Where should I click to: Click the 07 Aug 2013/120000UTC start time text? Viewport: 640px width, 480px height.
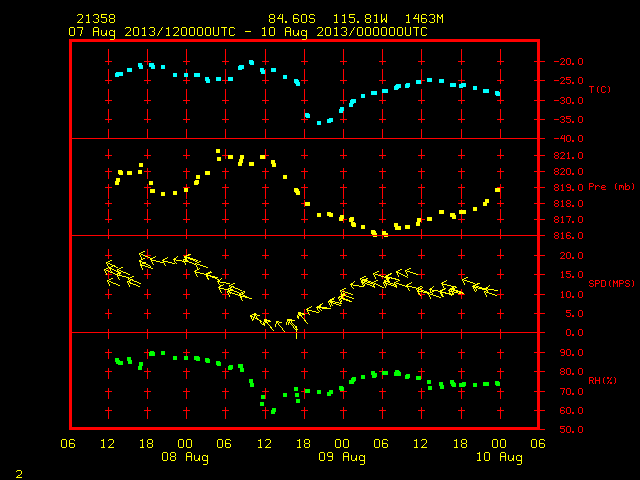click(152, 32)
